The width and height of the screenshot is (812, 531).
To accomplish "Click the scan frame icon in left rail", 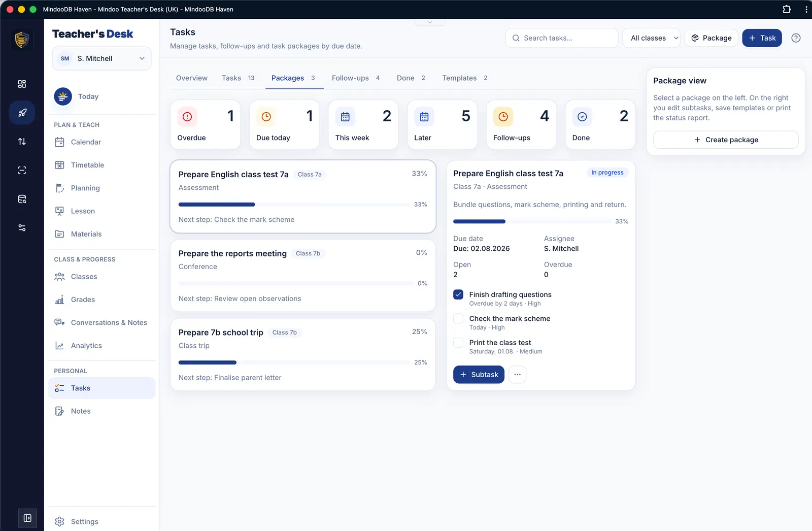I will 22,170.
